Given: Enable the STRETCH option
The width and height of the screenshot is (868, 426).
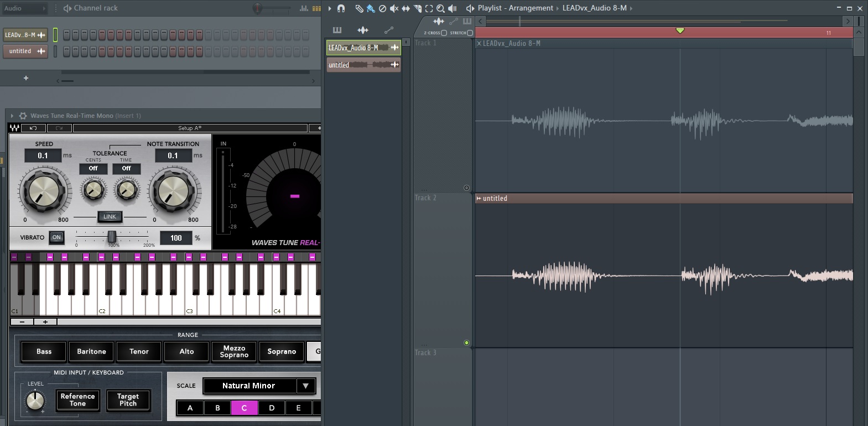Looking at the screenshot, I should point(470,33).
